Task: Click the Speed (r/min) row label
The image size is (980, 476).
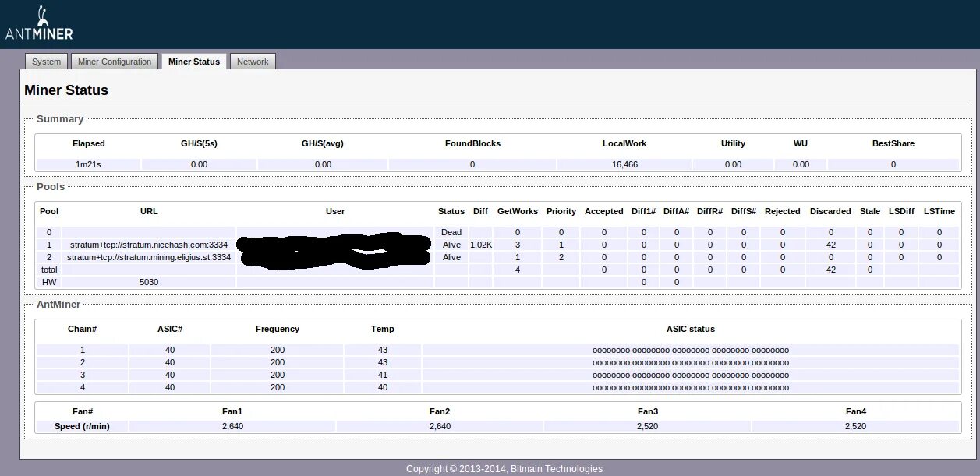Action: point(82,426)
